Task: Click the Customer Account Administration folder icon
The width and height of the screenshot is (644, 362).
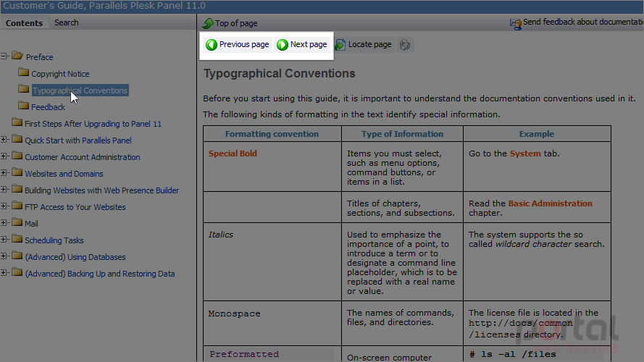Action: (17, 156)
